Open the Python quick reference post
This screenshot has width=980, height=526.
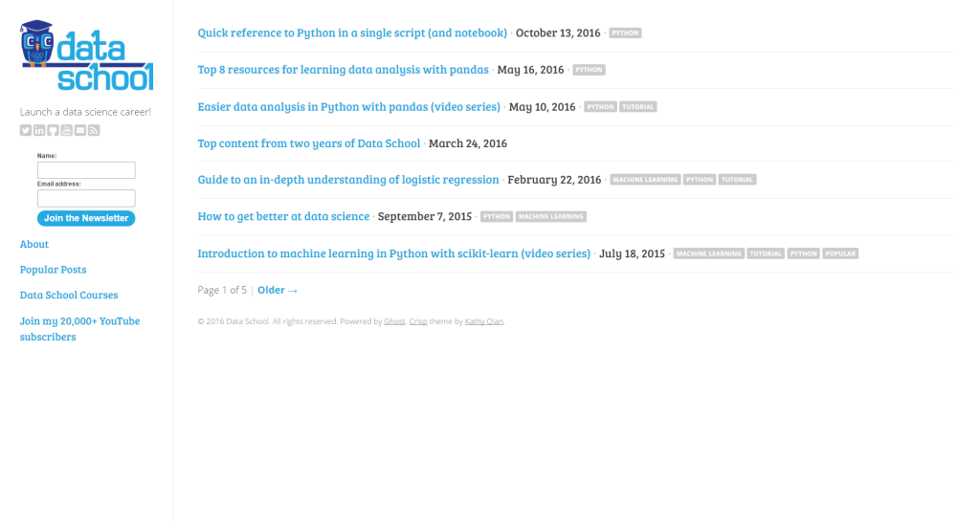tap(352, 33)
